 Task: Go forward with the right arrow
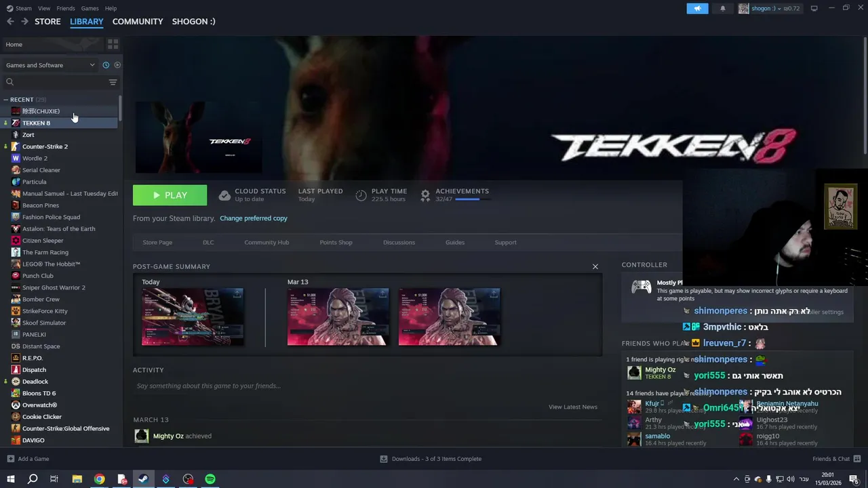[24, 22]
